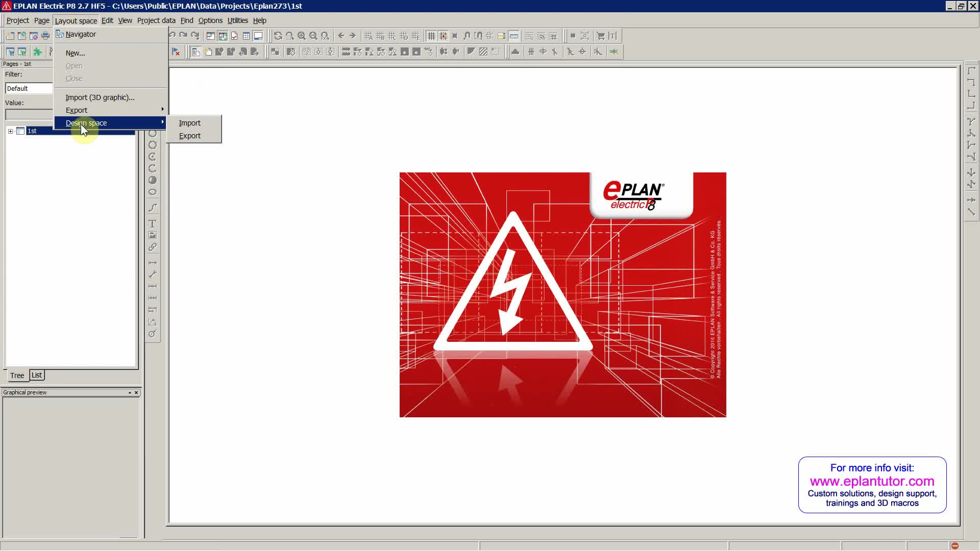Viewport: 980px width, 551px height.
Task: Open the Project data menu
Action: [x=156, y=20]
